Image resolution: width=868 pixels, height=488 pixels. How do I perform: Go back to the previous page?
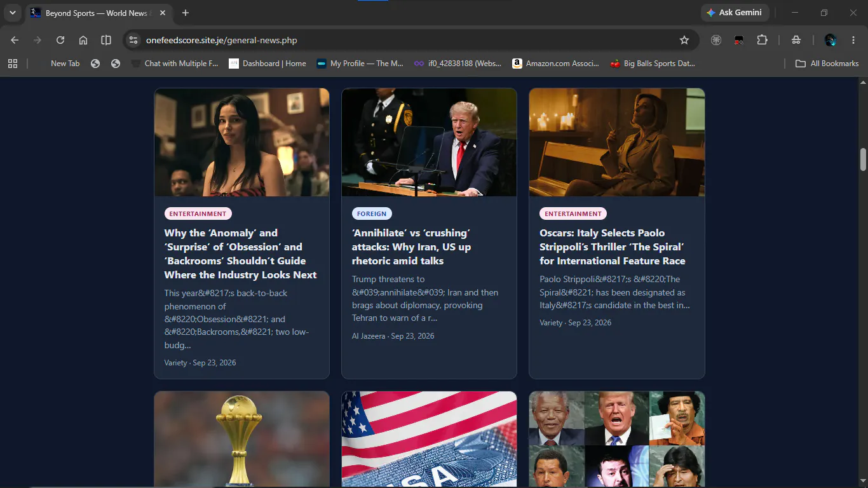coord(15,40)
